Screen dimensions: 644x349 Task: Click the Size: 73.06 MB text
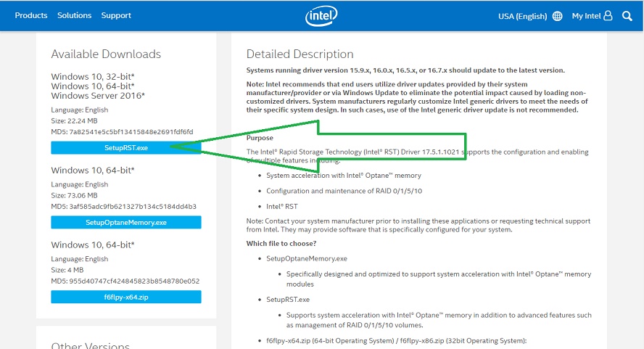click(x=75, y=195)
